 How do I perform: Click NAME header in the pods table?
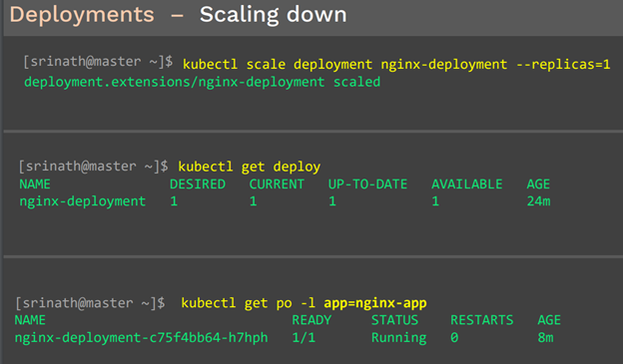[x=30, y=320]
